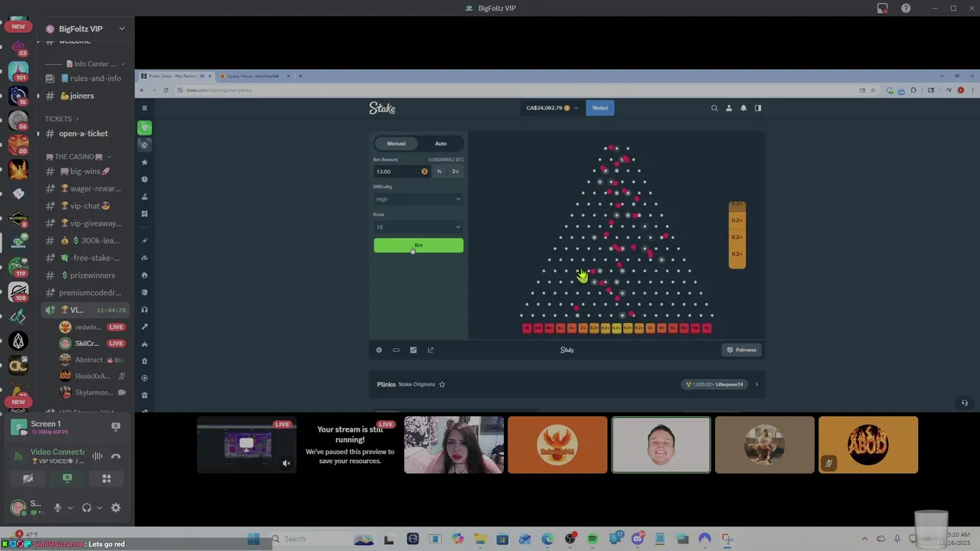980x551 pixels.
Task: Open the CA$ balance currency dropdown
Action: coord(552,108)
